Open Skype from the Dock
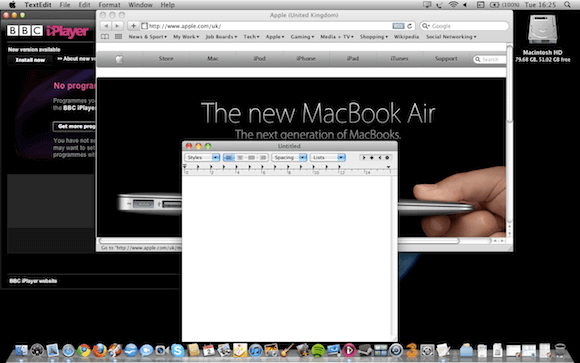This screenshot has width=580, height=363. (x=177, y=350)
